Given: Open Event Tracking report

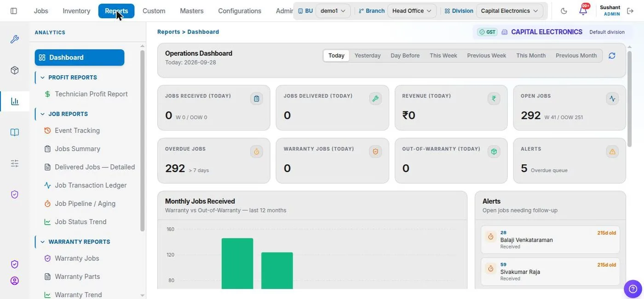Looking at the screenshot, I should pyautogui.click(x=72, y=130).
